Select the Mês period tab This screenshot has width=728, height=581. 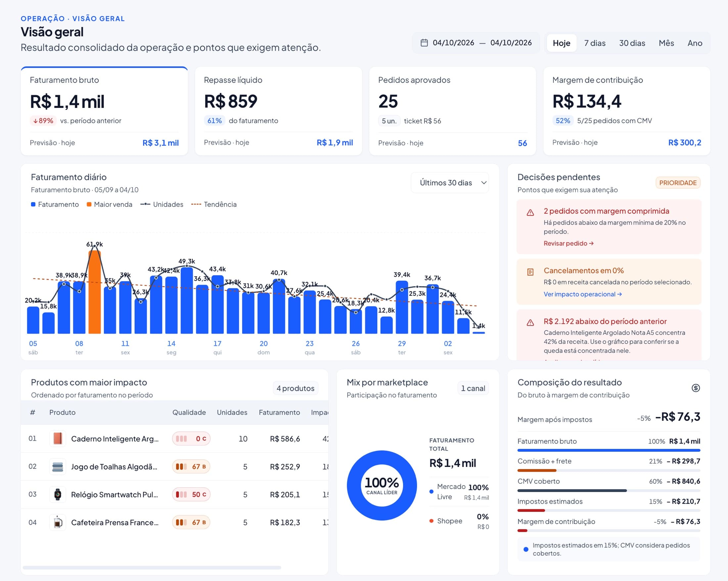click(x=666, y=43)
